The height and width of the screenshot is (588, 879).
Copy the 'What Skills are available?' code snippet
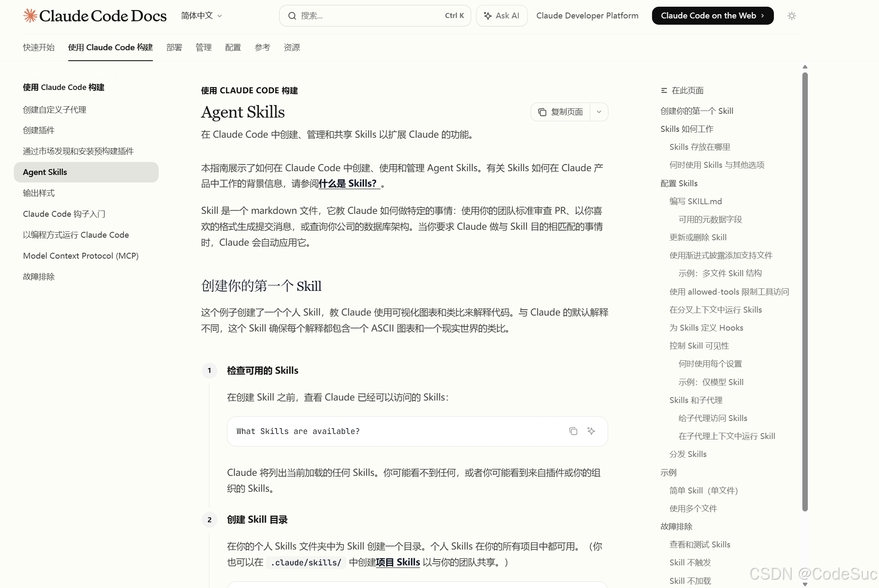click(573, 431)
